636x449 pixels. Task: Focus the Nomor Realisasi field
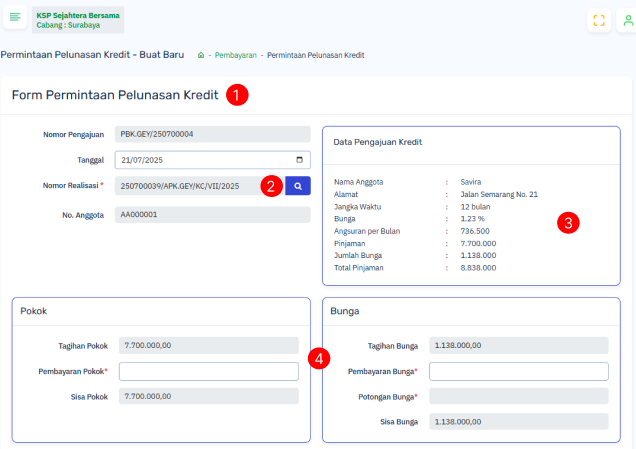click(x=199, y=186)
